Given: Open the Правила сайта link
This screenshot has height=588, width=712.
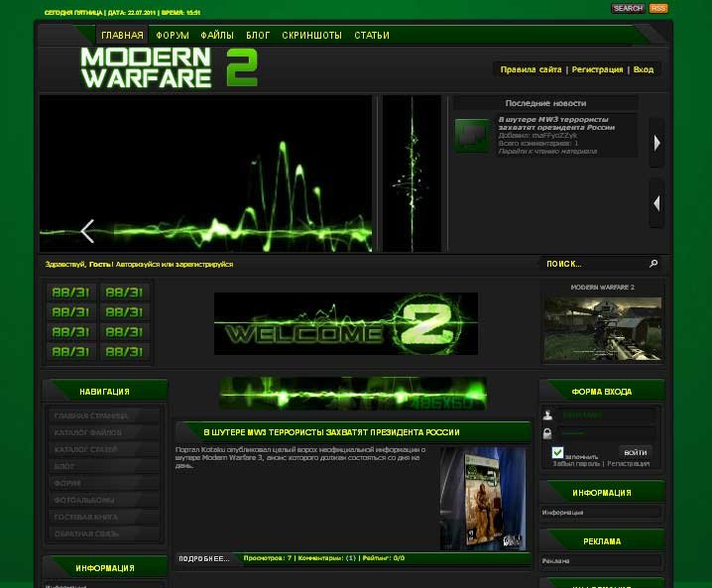Looking at the screenshot, I should [531, 69].
